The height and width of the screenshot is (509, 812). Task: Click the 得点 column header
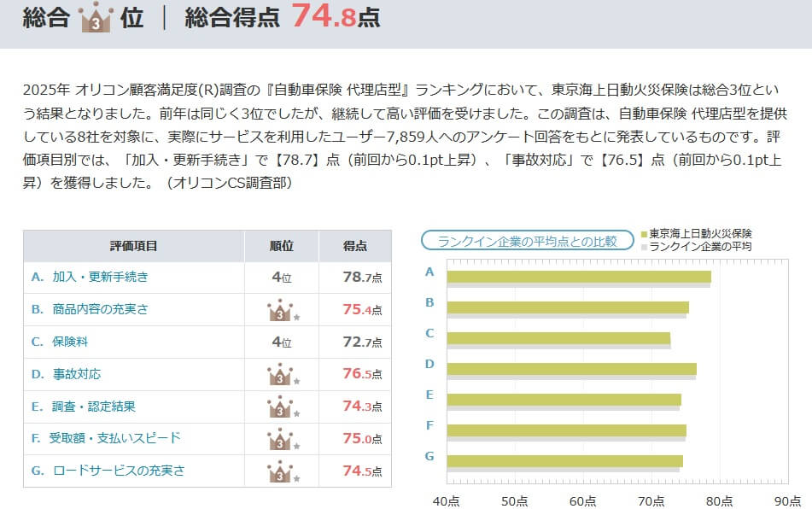[x=355, y=246]
